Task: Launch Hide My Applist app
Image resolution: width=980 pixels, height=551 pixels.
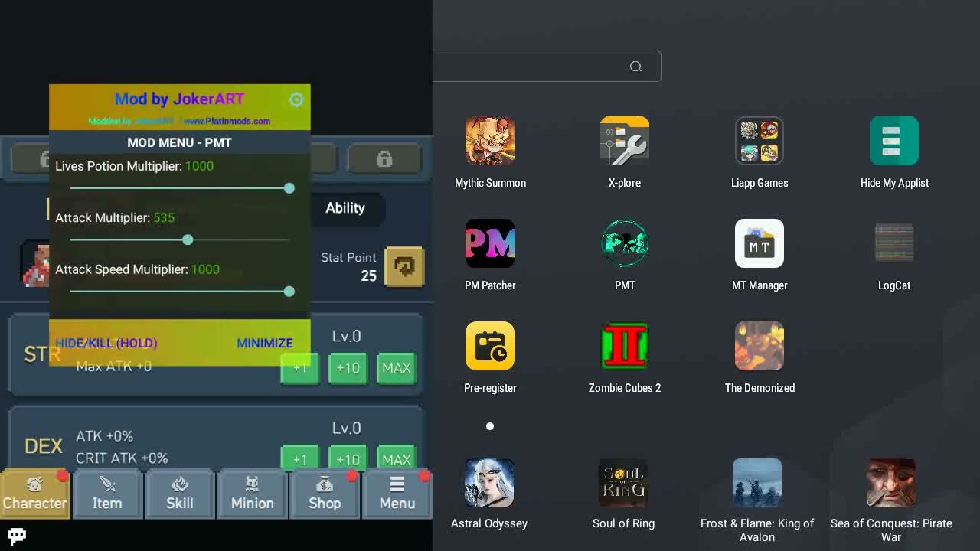Action: 894,141
